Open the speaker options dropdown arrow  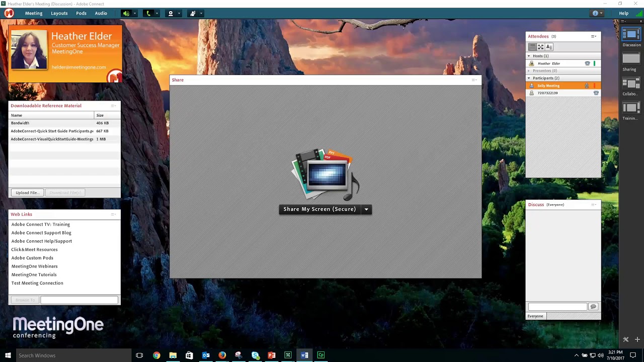click(134, 14)
